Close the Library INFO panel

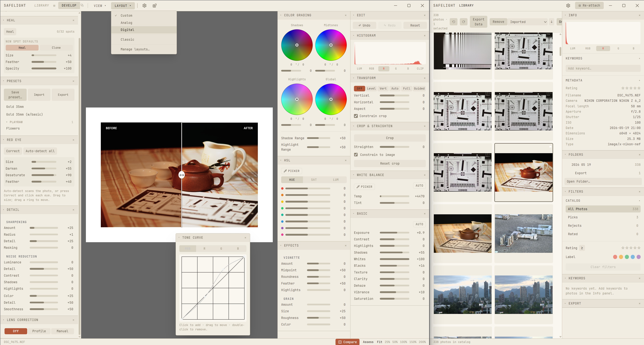(639, 15)
